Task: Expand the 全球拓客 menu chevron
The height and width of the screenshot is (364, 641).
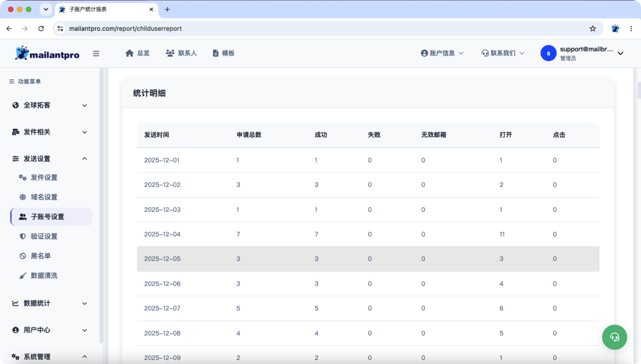Action: [x=84, y=105]
